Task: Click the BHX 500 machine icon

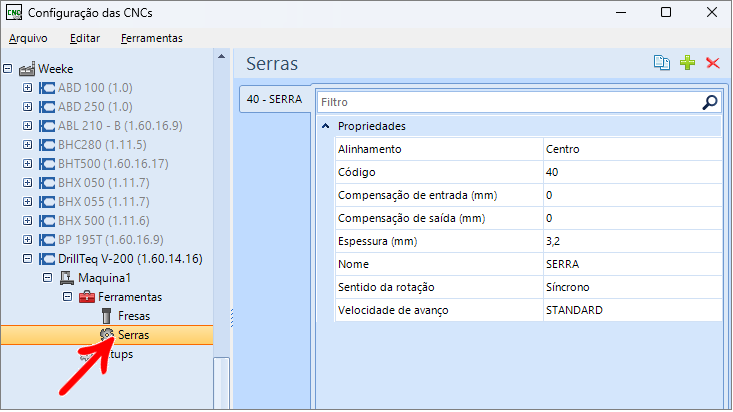Action: click(x=47, y=221)
